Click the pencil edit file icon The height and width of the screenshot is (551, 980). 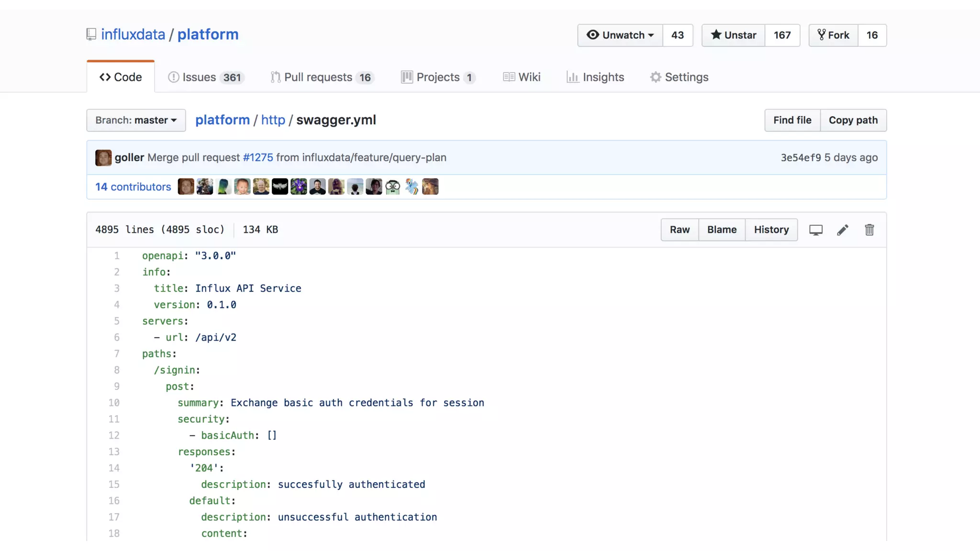click(x=843, y=230)
